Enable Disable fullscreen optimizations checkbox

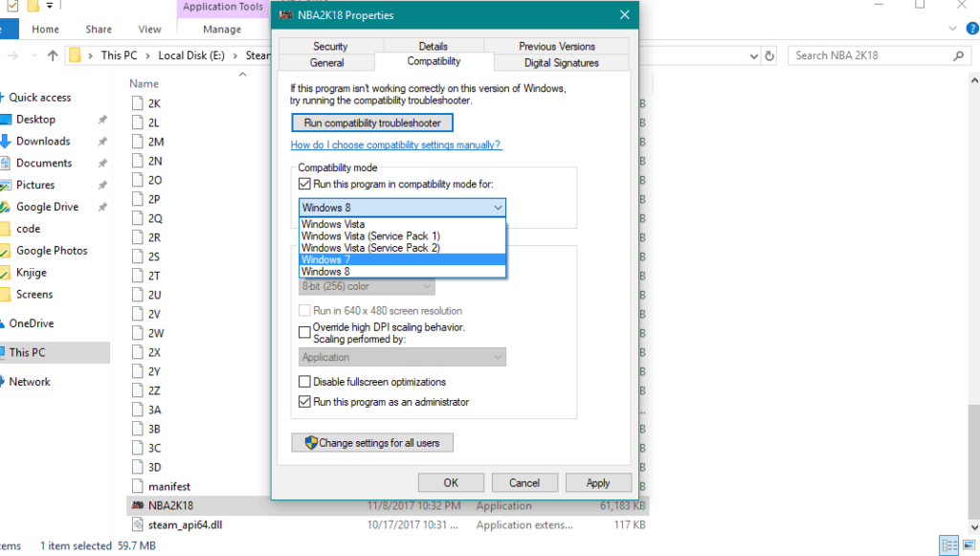pyautogui.click(x=304, y=382)
